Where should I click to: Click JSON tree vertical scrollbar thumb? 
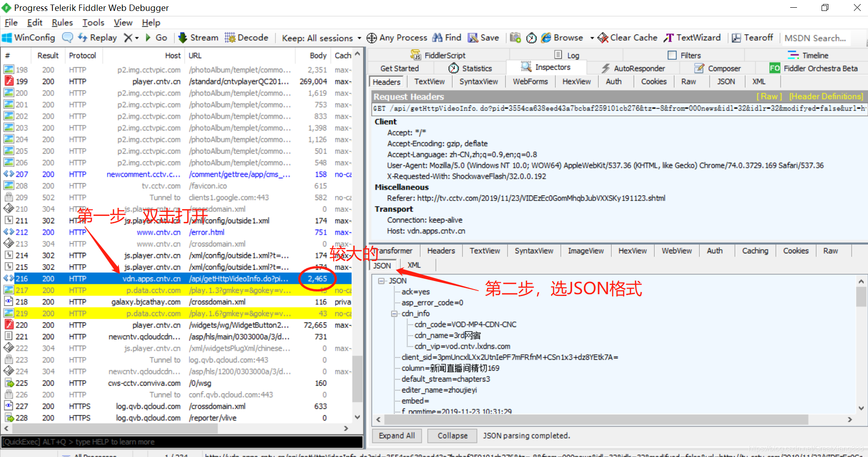point(861,297)
